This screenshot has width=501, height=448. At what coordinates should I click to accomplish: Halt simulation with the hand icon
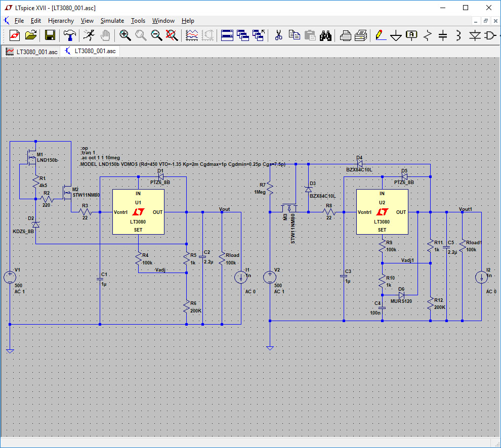(105, 35)
